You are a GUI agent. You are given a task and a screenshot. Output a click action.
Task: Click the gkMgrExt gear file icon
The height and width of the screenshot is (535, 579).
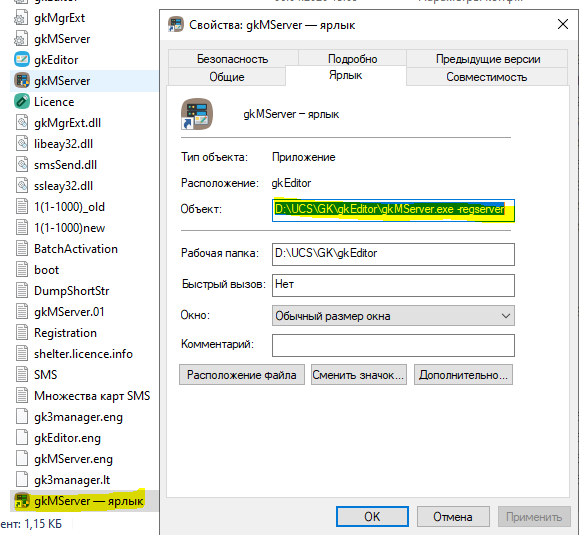point(21,18)
